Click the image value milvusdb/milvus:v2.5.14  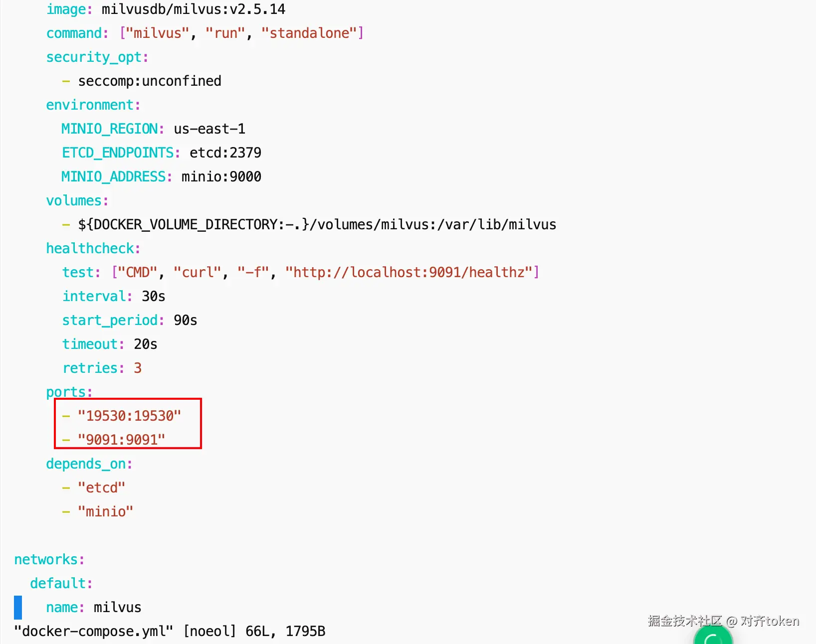194,9
